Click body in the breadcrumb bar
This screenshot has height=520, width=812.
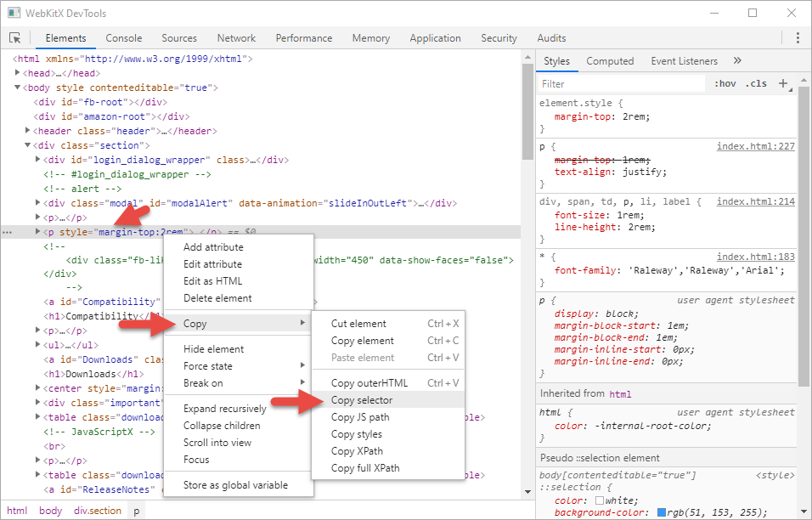pyautogui.click(x=50, y=511)
